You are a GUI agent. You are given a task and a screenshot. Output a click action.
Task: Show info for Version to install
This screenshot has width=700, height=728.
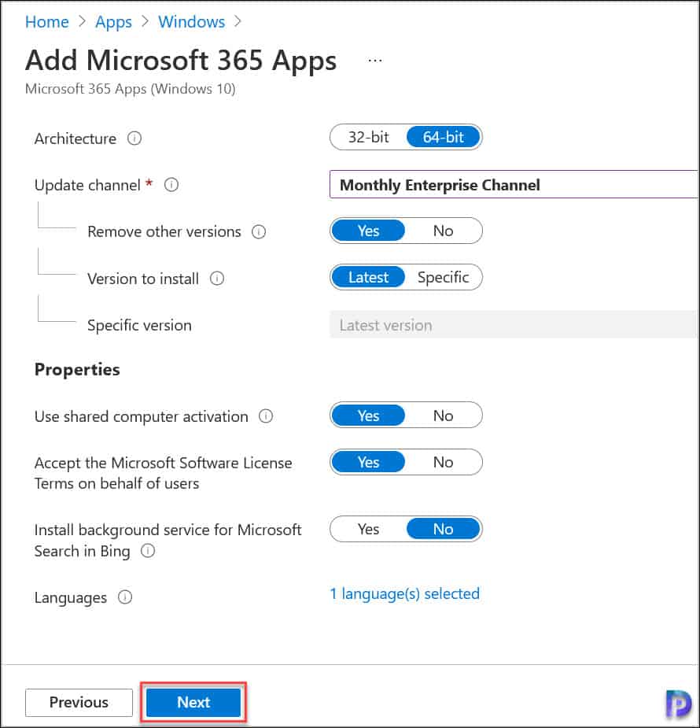click(x=216, y=278)
